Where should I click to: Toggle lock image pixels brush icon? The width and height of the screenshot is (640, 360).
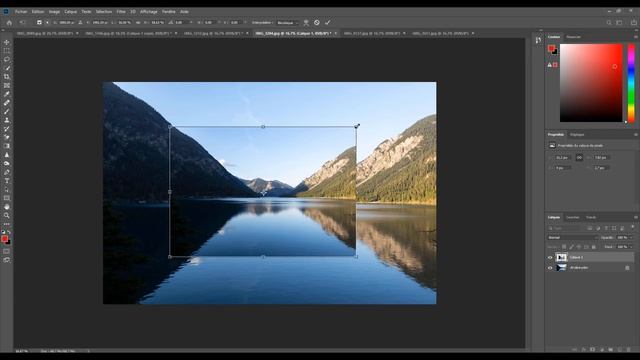point(571,247)
